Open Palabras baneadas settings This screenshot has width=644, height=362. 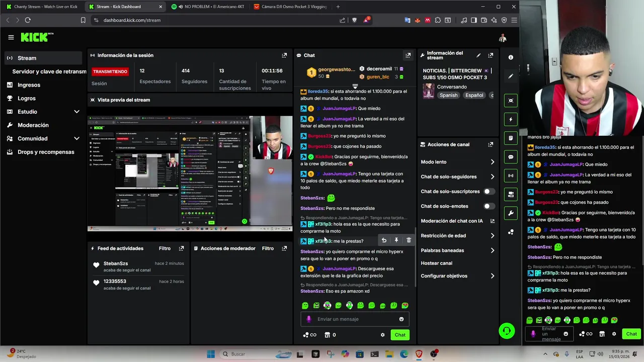click(x=457, y=250)
